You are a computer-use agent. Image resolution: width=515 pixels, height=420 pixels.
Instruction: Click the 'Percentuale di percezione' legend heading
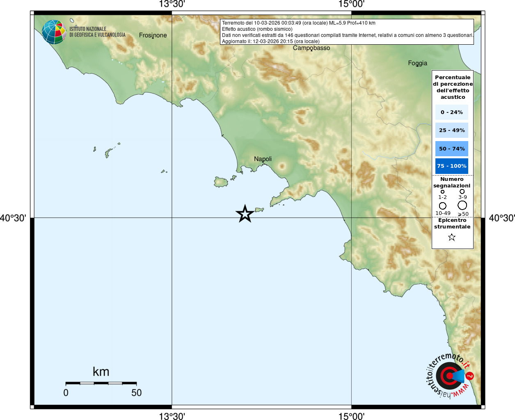[453, 87]
